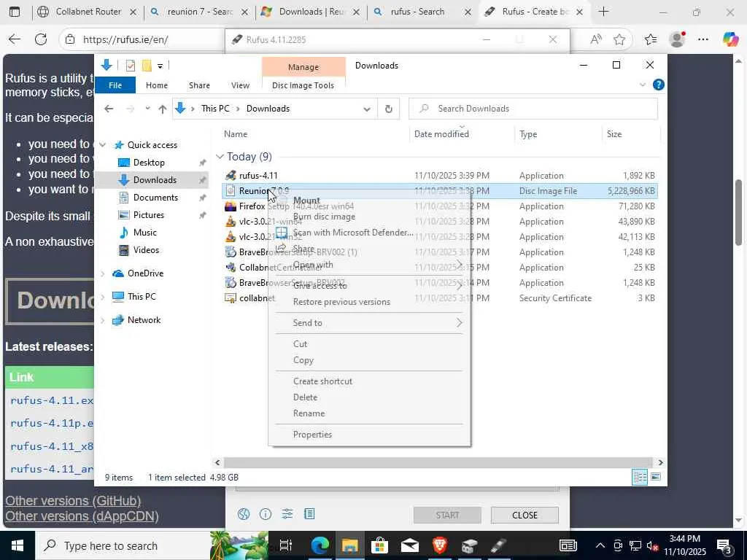Click the Type here to search box
The image size is (747, 560).
tap(123, 545)
